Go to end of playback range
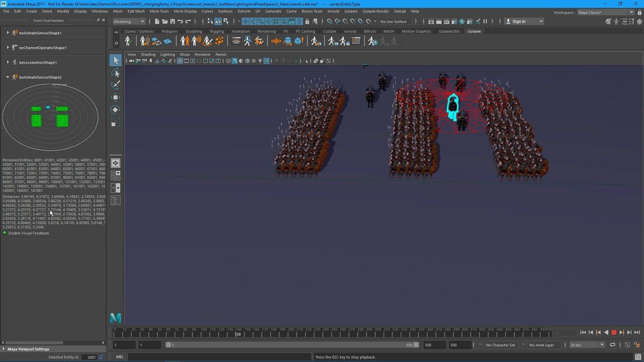This screenshot has width=644, height=362. [637, 332]
